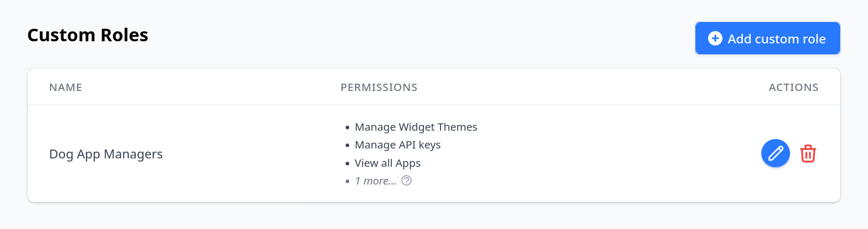Click the ACTIONS column header
Viewport: 868px width, 229px height.
(x=793, y=87)
